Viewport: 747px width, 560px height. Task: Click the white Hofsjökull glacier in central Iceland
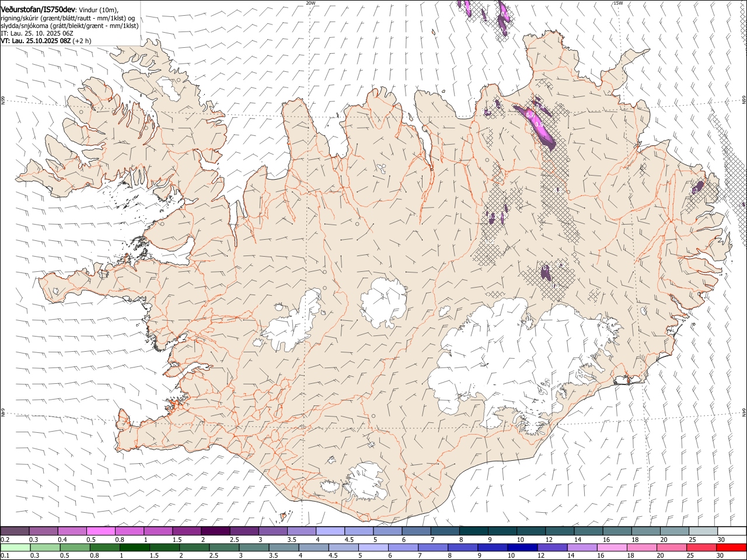(x=383, y=302)
